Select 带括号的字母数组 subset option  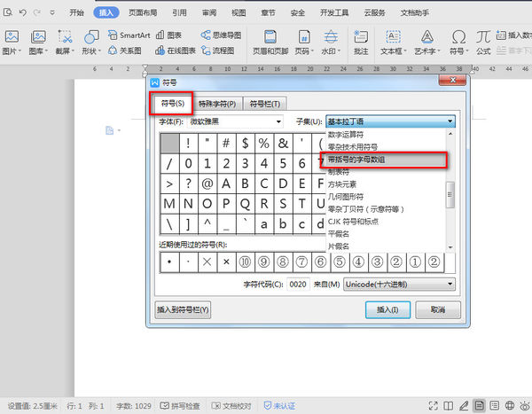383,160
